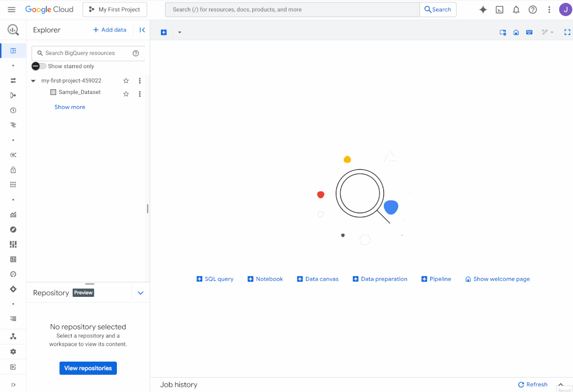
Task: Click the round chat-bubble sidebar icon
Action: pos(13,274)
